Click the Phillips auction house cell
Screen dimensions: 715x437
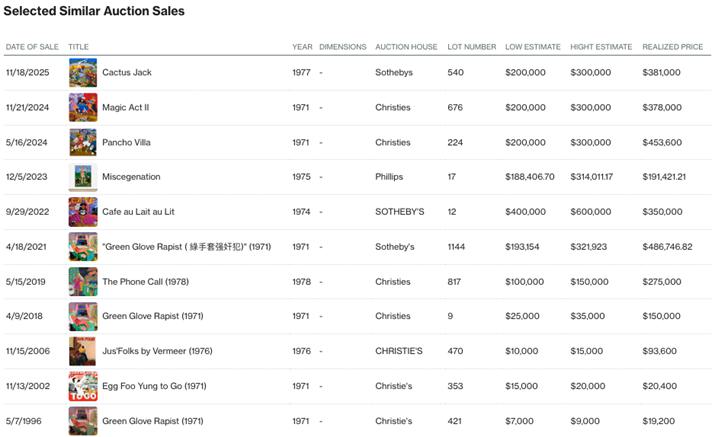coord(389,177)
